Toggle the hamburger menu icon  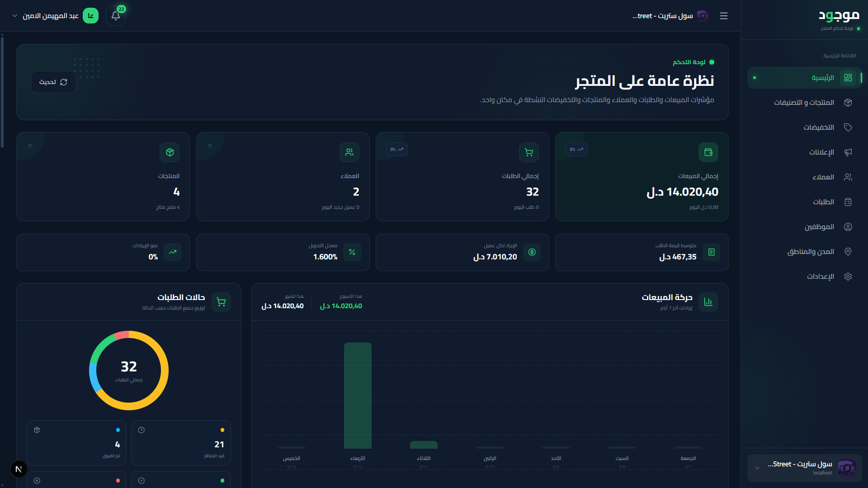coord(724,16)
